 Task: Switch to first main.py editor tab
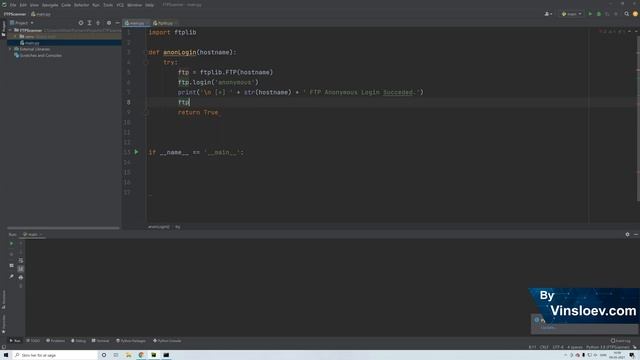click(136, 23)
